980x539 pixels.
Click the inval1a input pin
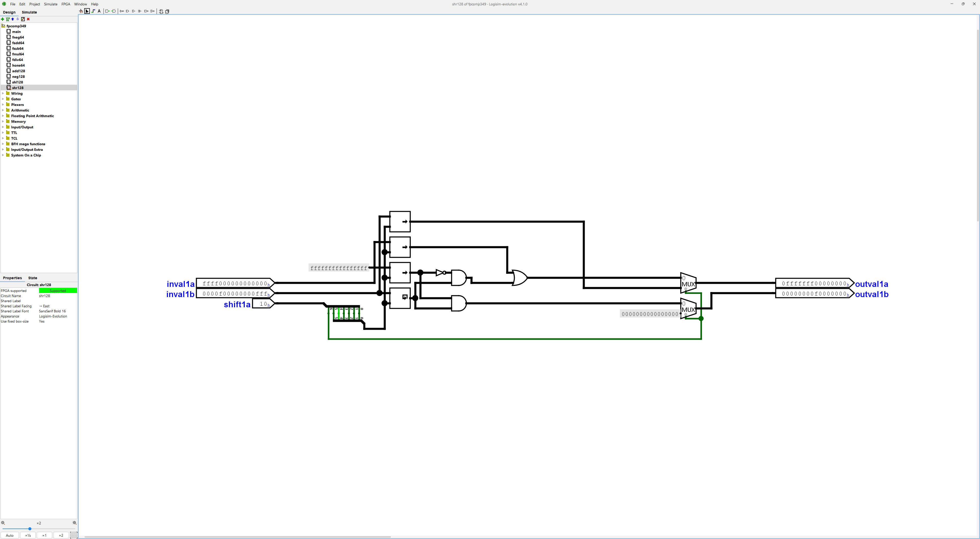pos(235,283)
